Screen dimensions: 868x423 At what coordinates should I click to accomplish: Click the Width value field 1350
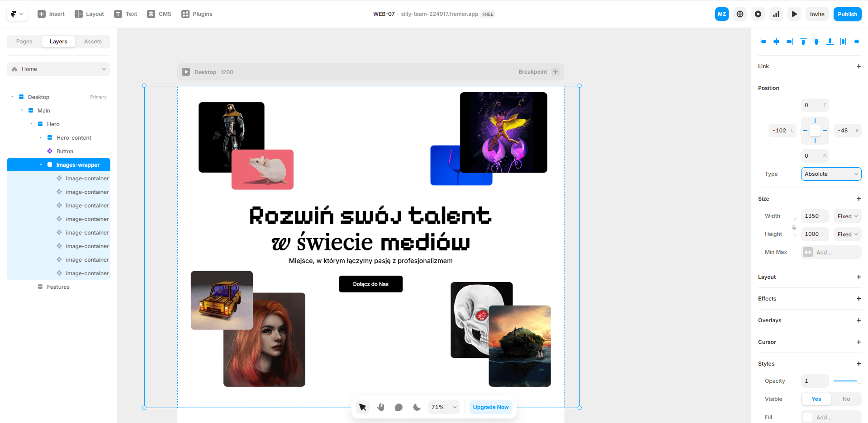click(x=815, y=216)
